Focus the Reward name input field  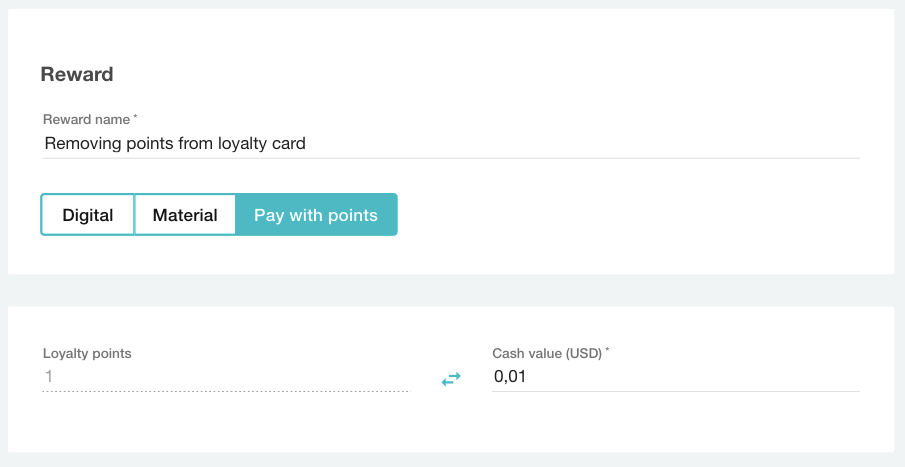point(450,143)
